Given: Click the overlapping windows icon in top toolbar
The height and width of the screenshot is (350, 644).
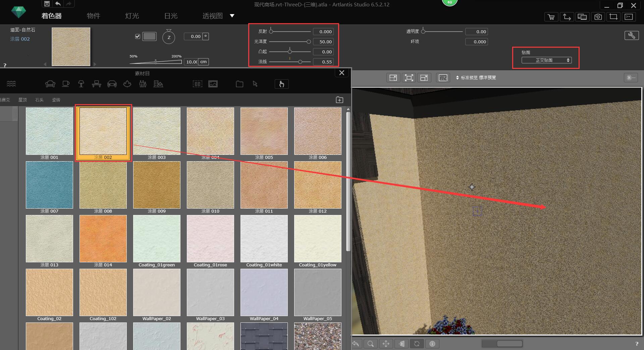Looking at the screenshot, I should (x=582, y=17).
